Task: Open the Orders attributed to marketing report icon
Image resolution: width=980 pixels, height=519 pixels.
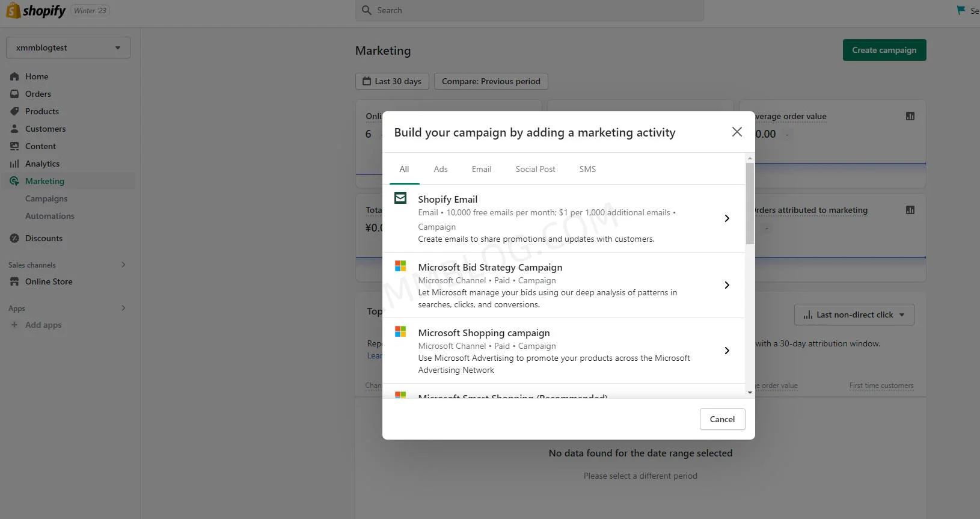Action: click(910, 210)
